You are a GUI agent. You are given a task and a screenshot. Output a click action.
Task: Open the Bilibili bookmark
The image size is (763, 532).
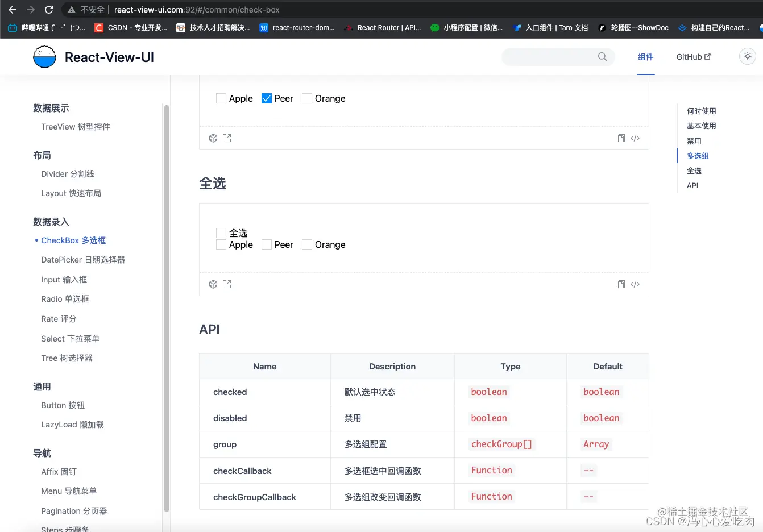(46, 27)
